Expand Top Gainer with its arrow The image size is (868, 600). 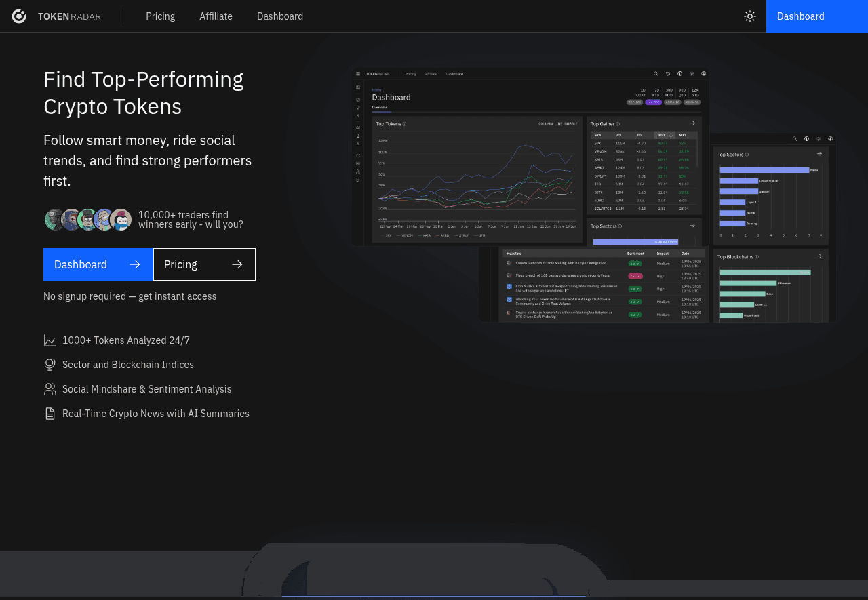[x=692, y=123]
